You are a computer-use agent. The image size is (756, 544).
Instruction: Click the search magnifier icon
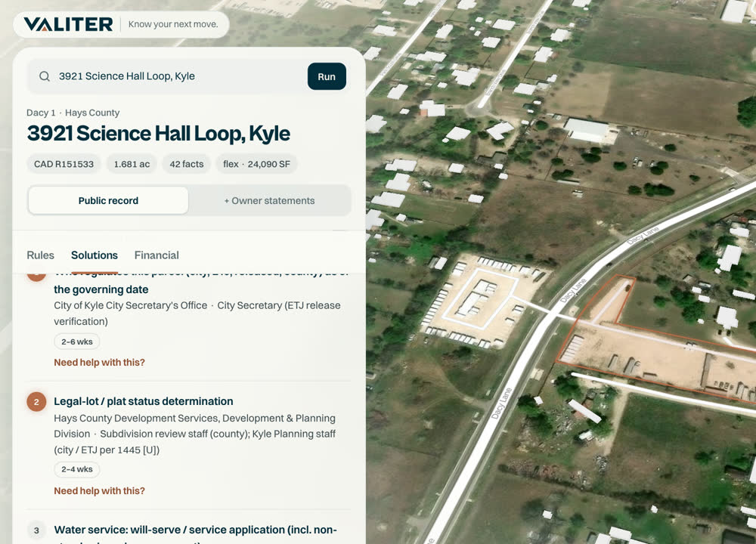45,76
